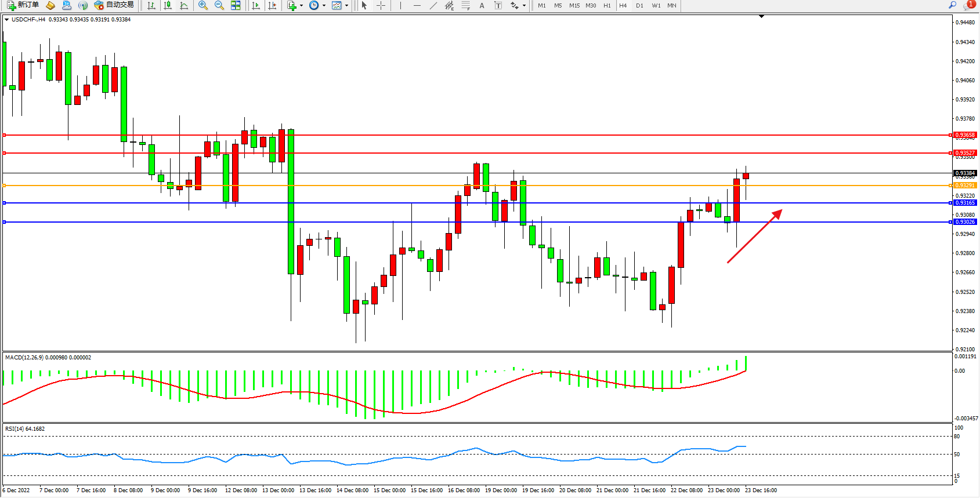Switch chart to line chart style
Viewport: 980px width, 498px height.
(x=184, y=5)
